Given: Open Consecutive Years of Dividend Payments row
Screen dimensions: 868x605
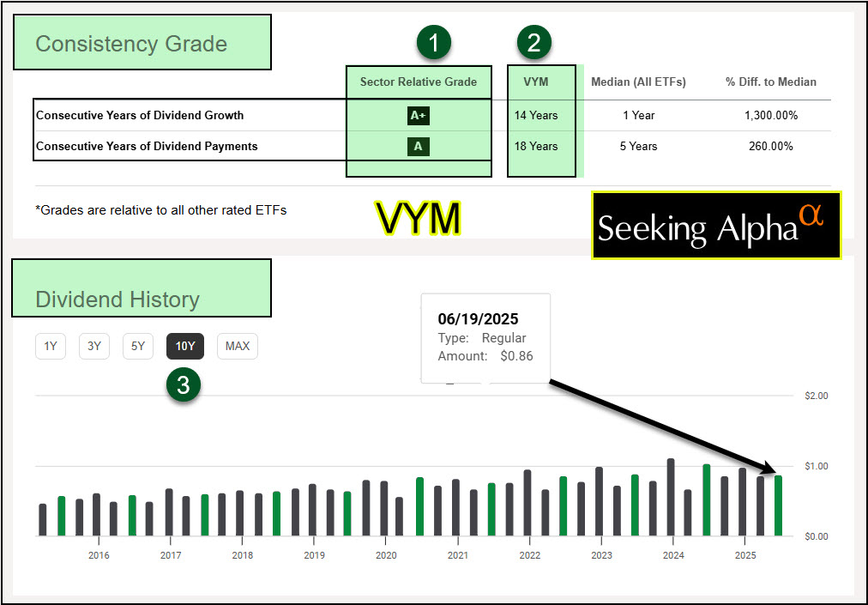Looking at the screenshot, I should click(147, 147).
